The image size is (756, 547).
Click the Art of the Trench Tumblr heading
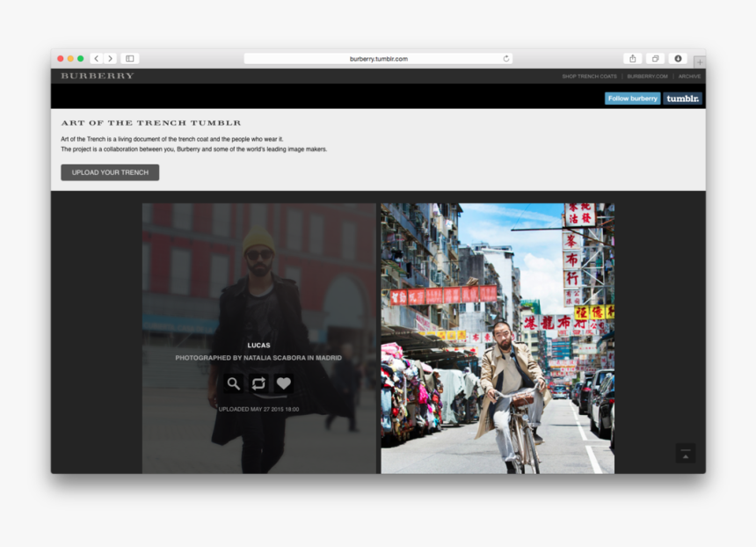pos(151,123)
